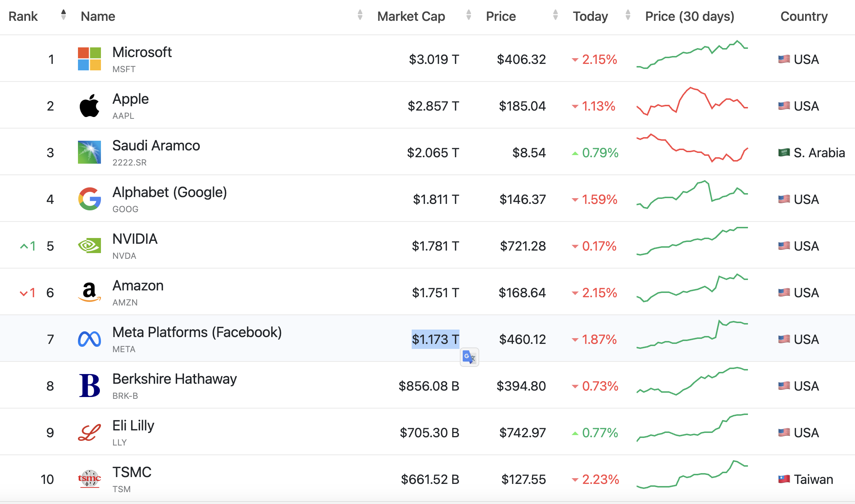Image resolution: width=855 pixels, height=504 pixels.
Task: Sort by Today change arrows
Action: [x=628, y=15]
